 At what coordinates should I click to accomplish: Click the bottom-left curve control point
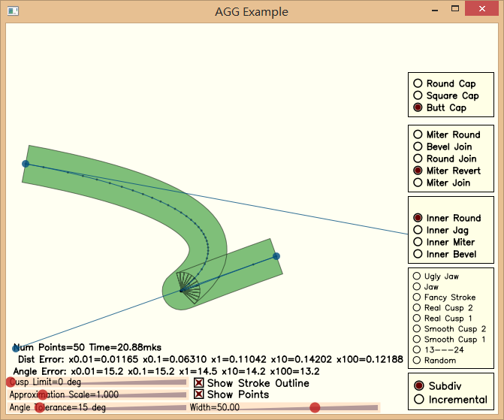click(x=16, y=349)
